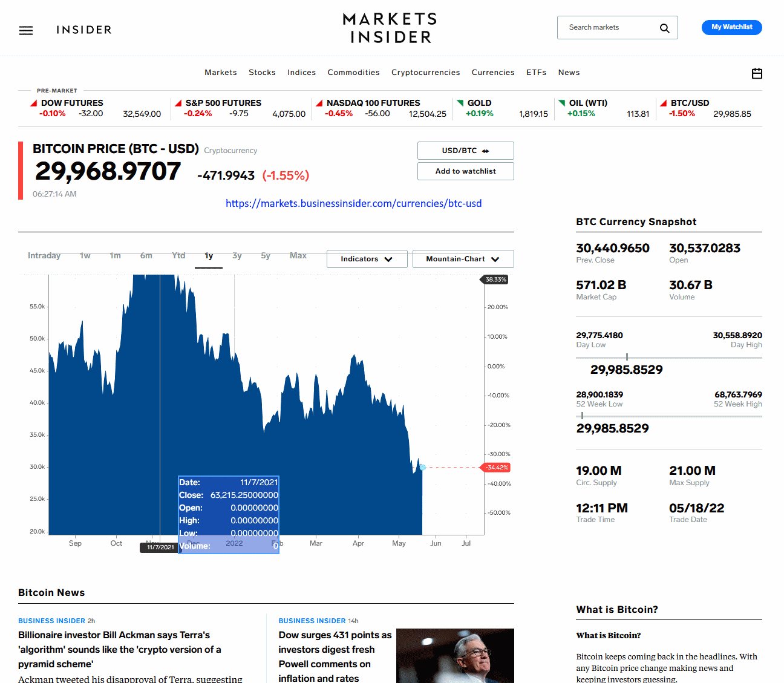The width and height of the screenshot is (784, 683).
Task: Open the Markets menu
Action: click(x=221, y=73)
